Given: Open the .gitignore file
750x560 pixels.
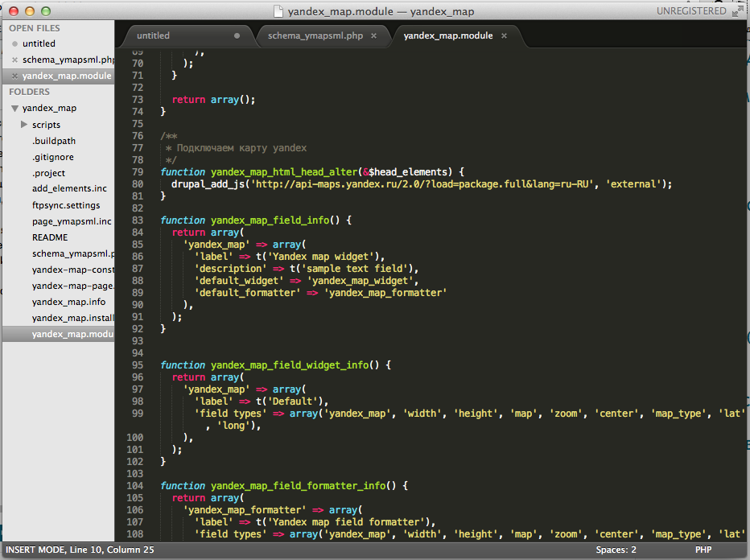Looking at the screenshot, I should click(52, 157).
